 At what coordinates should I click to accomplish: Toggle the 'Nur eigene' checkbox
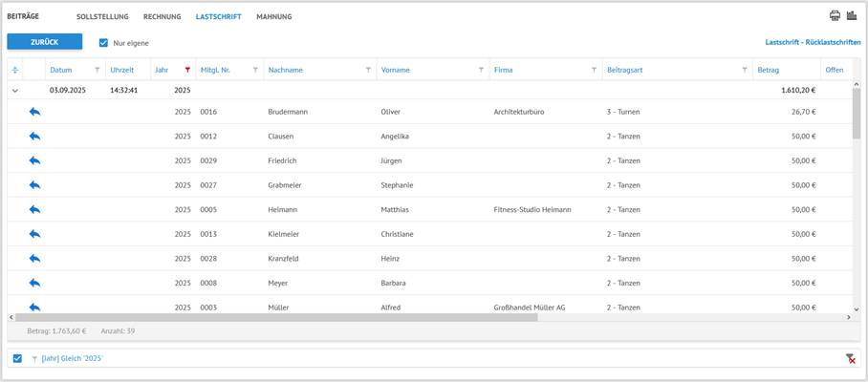pyautogui.click(x=104, y=43)
